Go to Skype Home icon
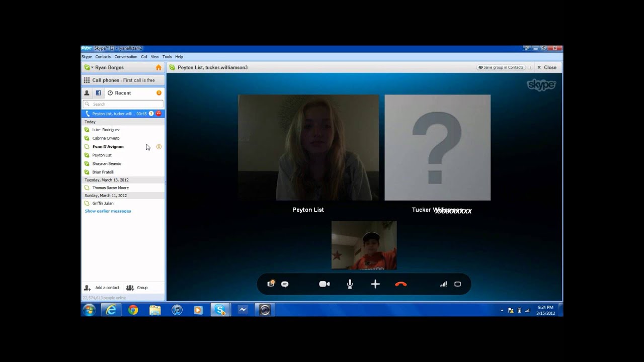The height and width of the screenshot is (362, 644). click(x=158, y=67)
